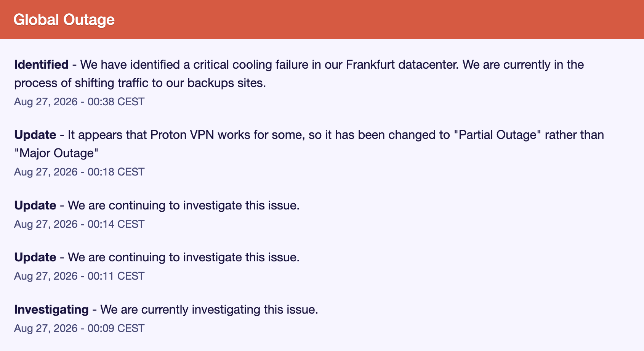Viewport: 644px width, 351px height.
Task: Select the Investigating status label
Action: coord(51,309)
